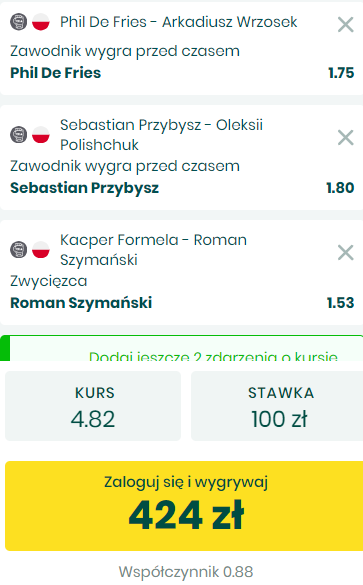This screenshot has width=363, height=585.
Task: Click the 1.80 odds for Sebastian Przybysz
Action: point(340,188)
